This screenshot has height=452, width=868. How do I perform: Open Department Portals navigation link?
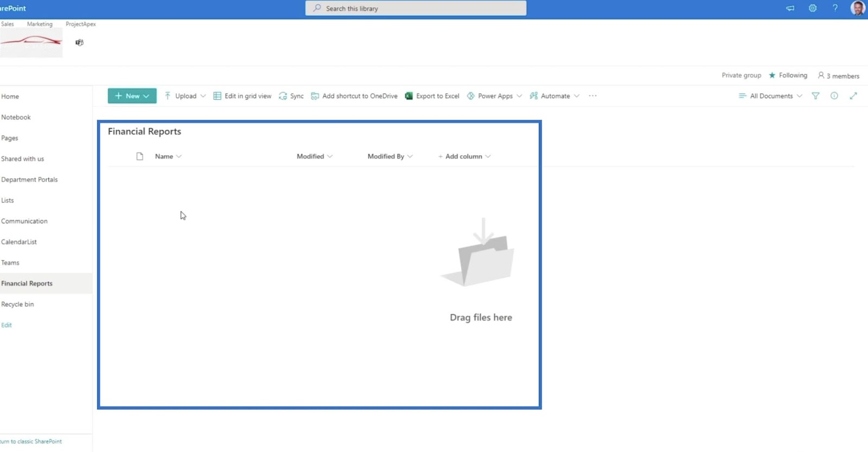[x=29, y=179]
